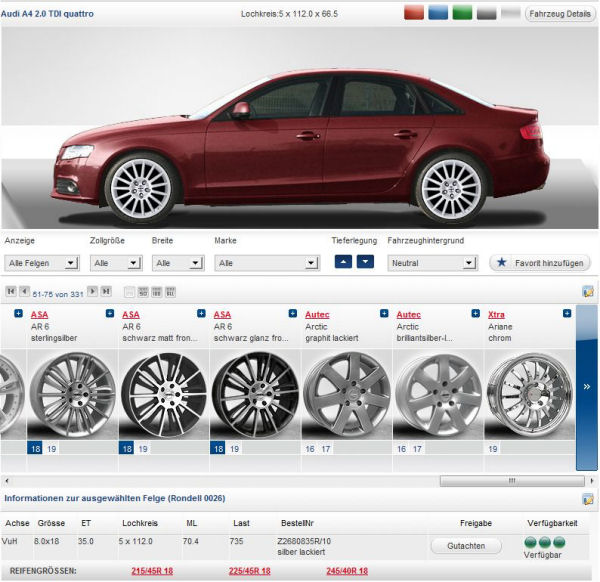Open tire size link 215/45R 18
The width and height of the screenshot is (600, 582).
pyautogui.click(x=152, y=571)
